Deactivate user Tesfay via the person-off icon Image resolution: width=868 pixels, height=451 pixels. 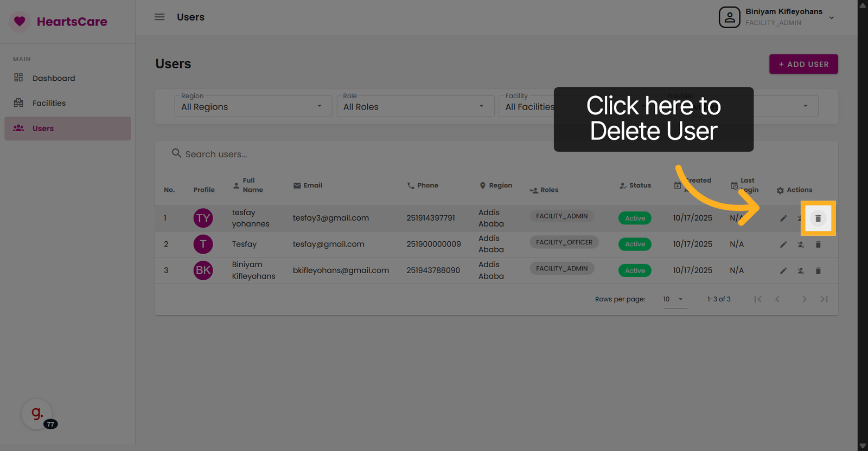[x=800, y=244]
